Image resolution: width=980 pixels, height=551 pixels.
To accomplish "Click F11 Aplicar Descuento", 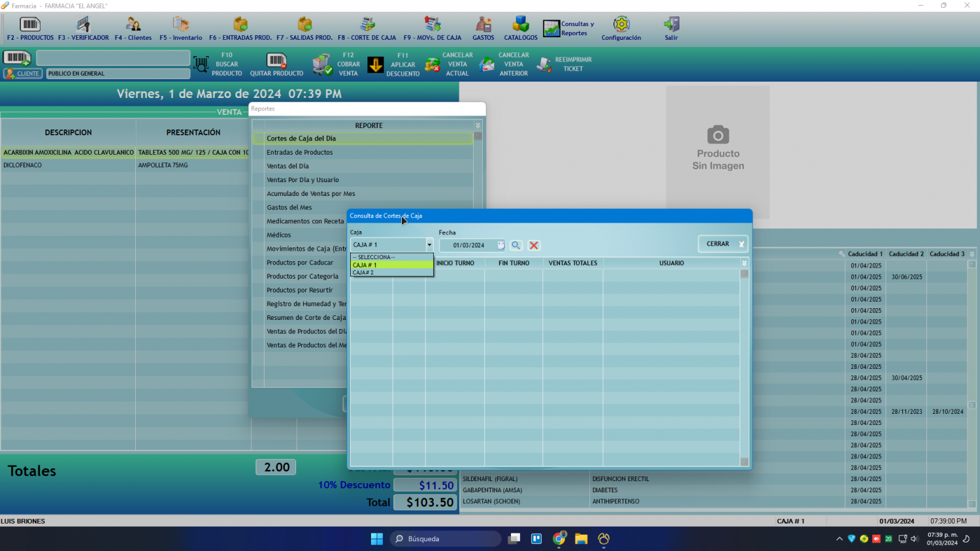I will pyautogui.click(x=394, y=65).
